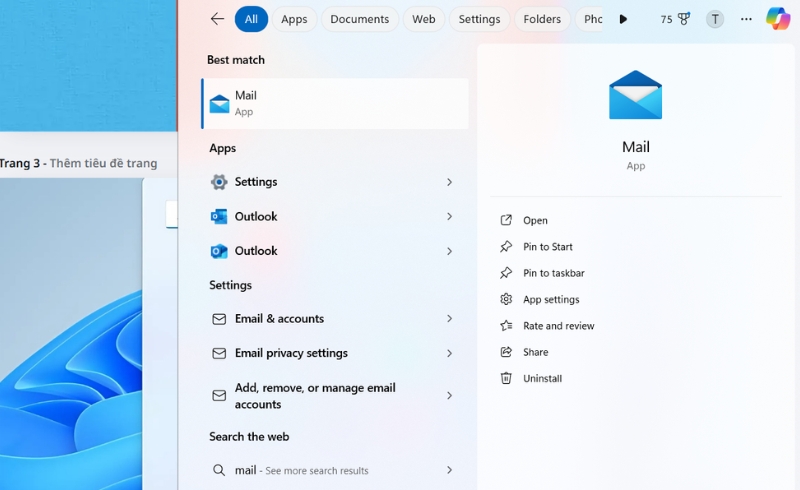The width and height of the screenshot is (800, 490).
Task: Click Pin to Start
Action: 547,247
